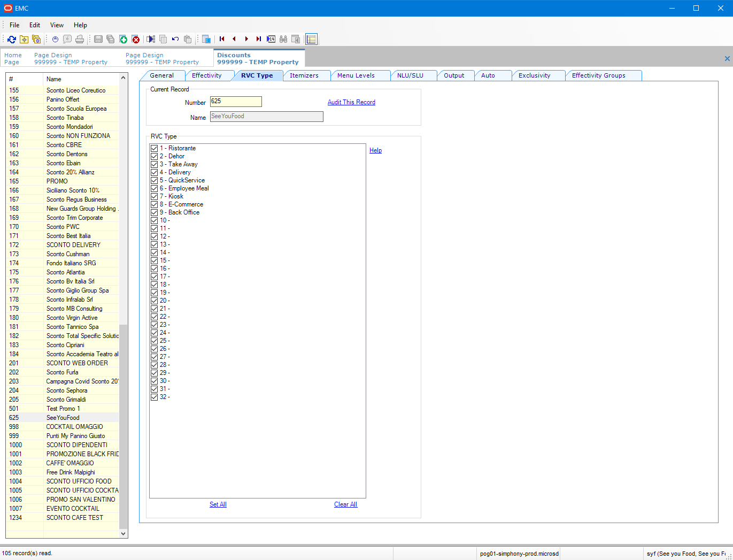The width and height of the screenshot is (733, 560).
Task: Click the green Insert record icon
Action: point(124,39)
